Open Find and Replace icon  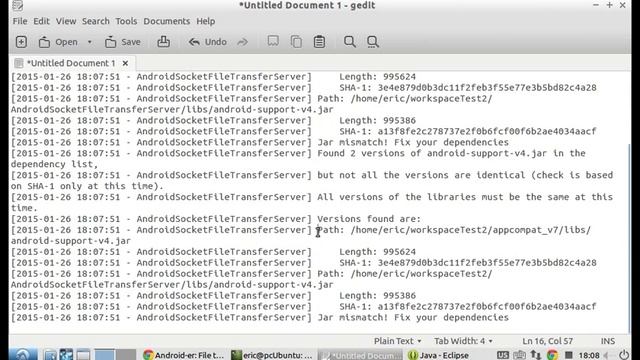click(x=372, y=42)
